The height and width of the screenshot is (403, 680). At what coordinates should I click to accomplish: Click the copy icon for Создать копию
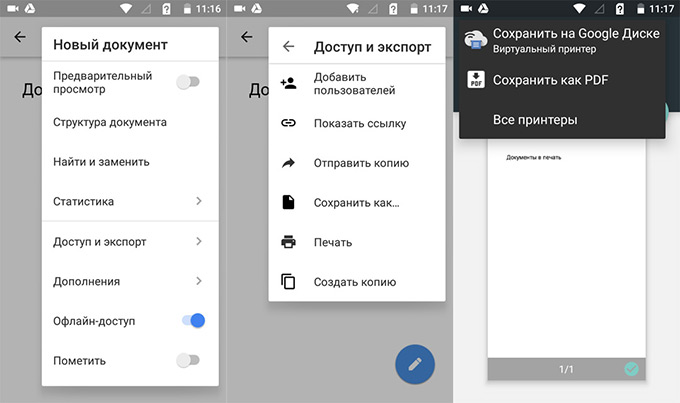[x=288, y=282]
